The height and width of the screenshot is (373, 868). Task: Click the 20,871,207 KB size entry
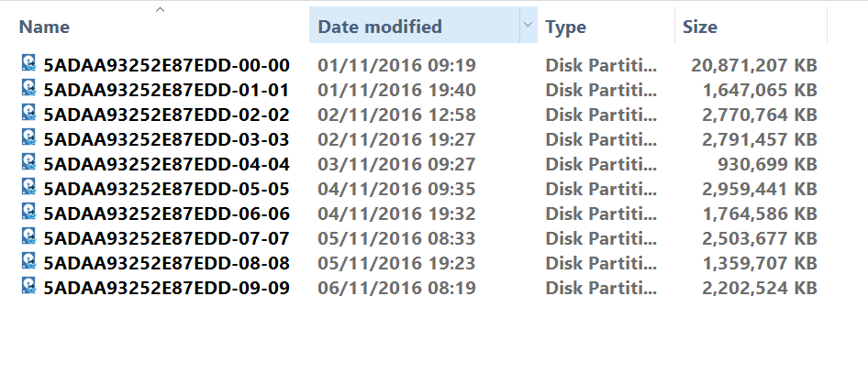tap(754, 66)
